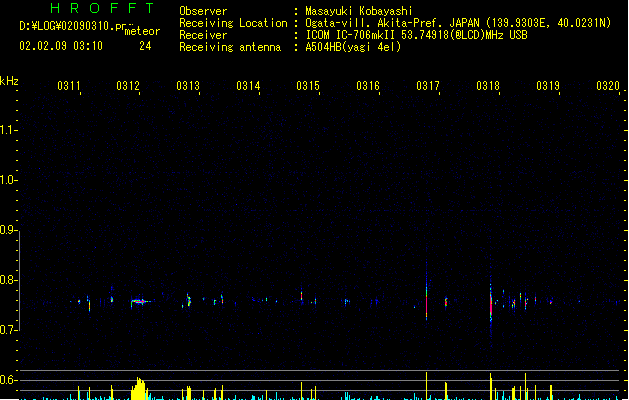Click the observer name Masayuki Kobayashi
The height and width of the screenshot is (400, 629).
[x=359, y=11]
